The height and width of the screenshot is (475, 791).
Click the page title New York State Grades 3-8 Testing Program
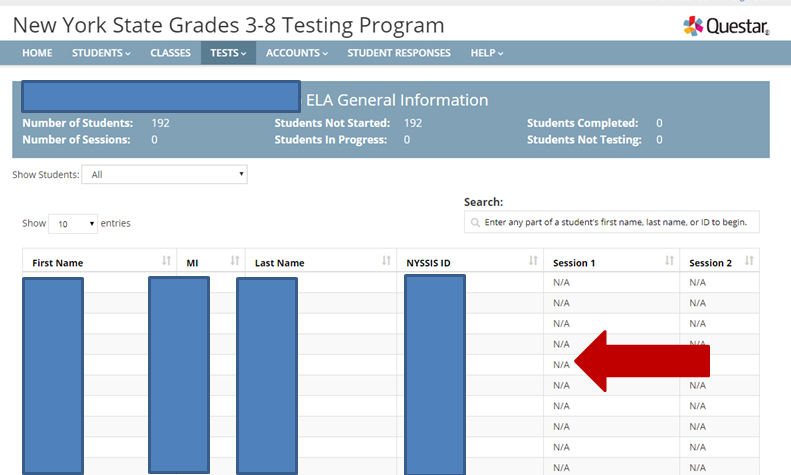[x=229, y=25]
